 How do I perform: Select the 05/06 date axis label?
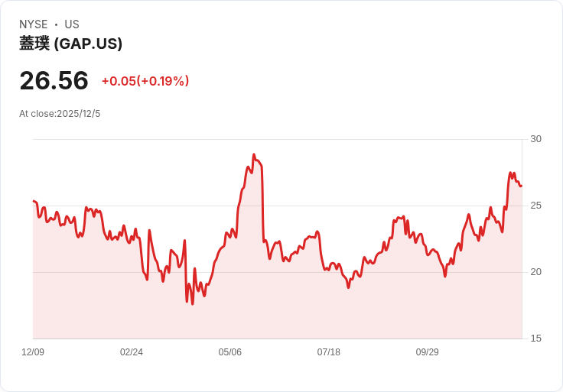[x=230, y=352]
